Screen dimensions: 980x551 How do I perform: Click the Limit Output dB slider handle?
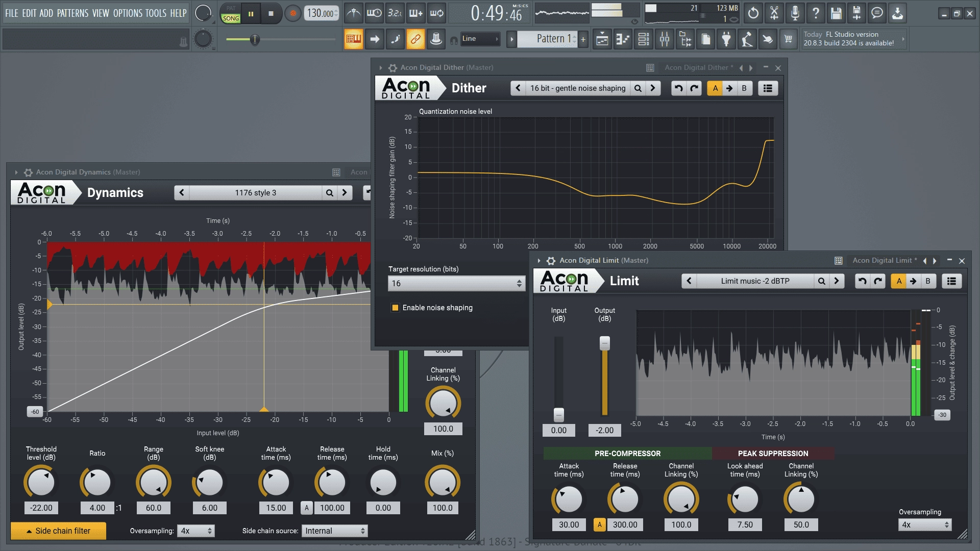click(x=605, y=343)
